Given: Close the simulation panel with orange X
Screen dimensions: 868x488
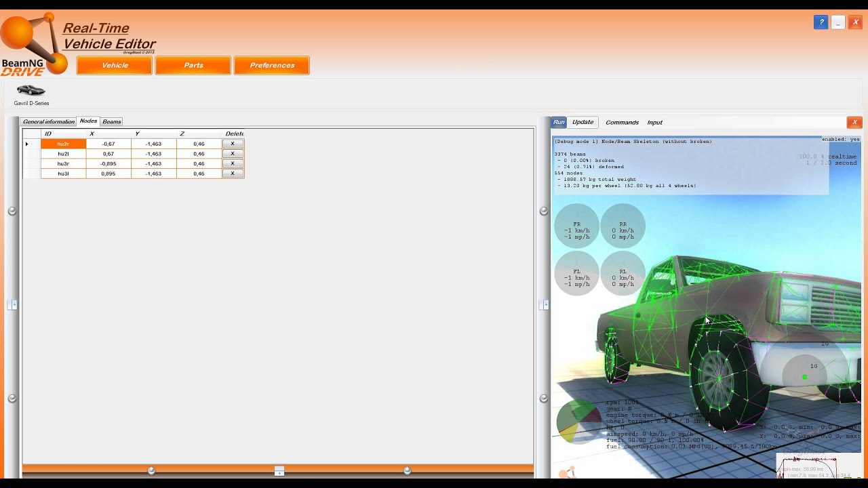Looking at the screenshot, I should pyautogui.click(x=854, y=122).
